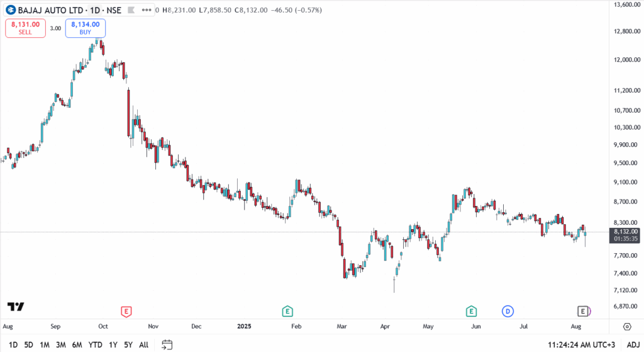Click the Dec label on time axis
Viewport: 644px width, 352px height.
click(x=196, y=327)
